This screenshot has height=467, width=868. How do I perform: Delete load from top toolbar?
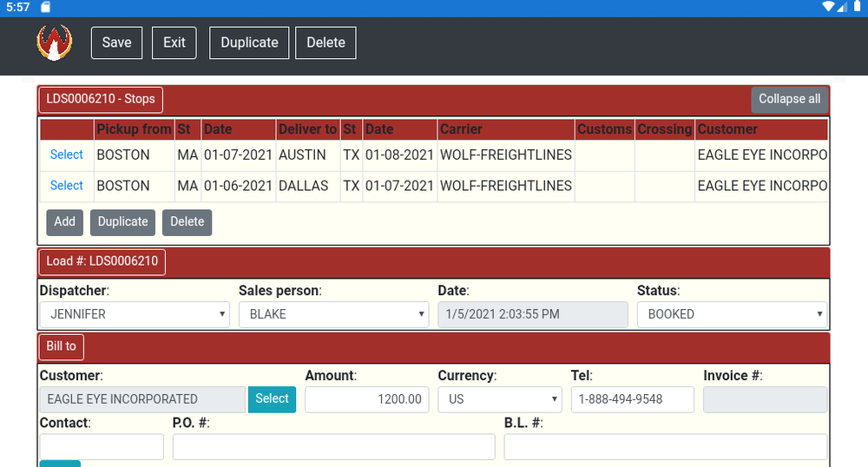click(x=325, y=43)
